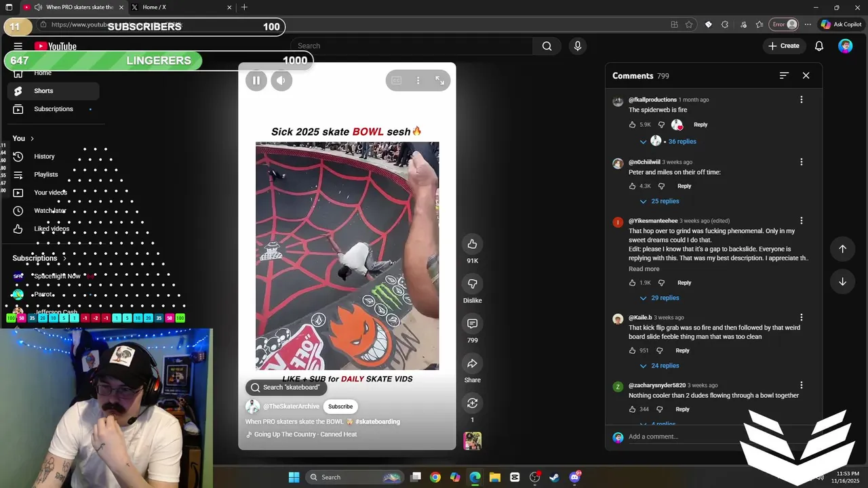Open options menu for Kaile.b comment
Image resolution: width=868 pixels, height=488 pixels.
pos(801,317)
